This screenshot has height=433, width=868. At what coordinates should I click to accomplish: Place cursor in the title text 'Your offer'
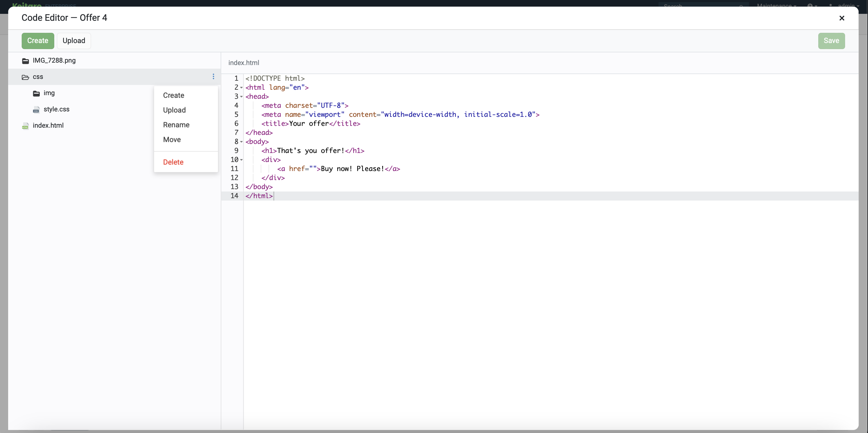[309, 123]
